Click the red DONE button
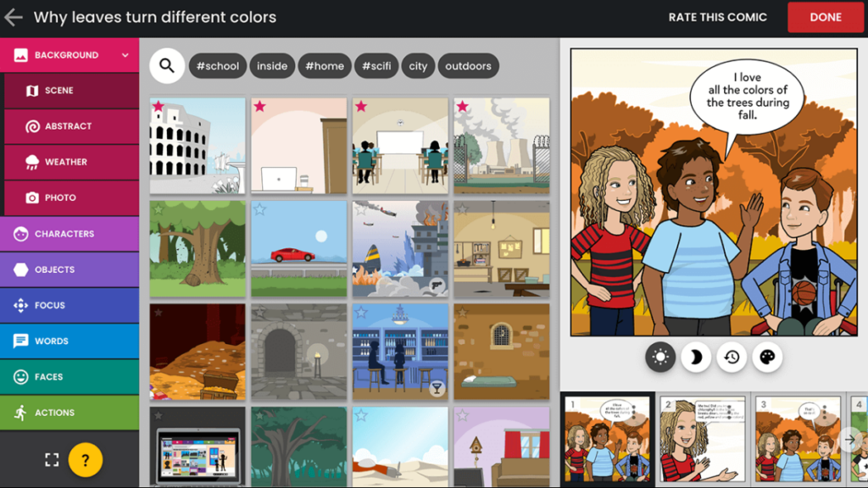This screenshot has height=488, width=868. tap(826, 17)
